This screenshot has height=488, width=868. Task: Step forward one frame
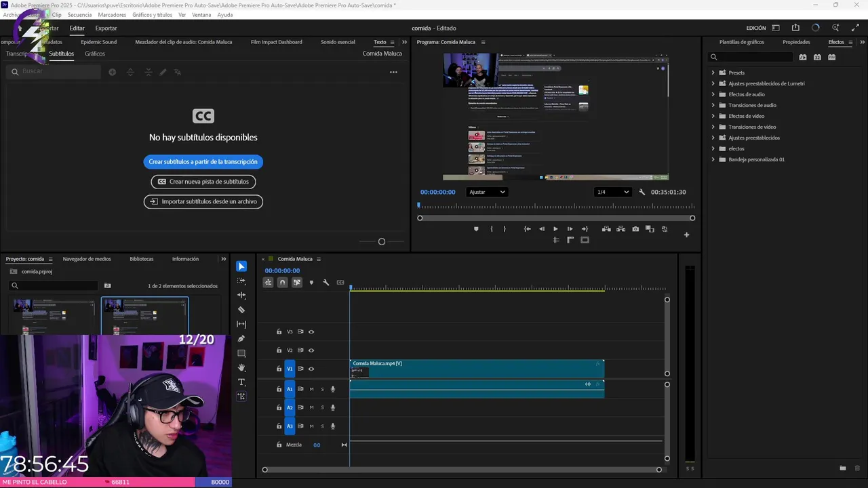coord(570,229)
